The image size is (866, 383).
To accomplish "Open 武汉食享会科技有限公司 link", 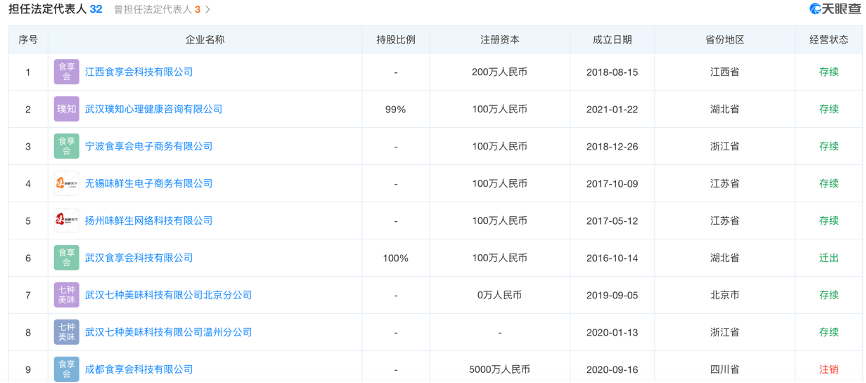I will [139, 258].
